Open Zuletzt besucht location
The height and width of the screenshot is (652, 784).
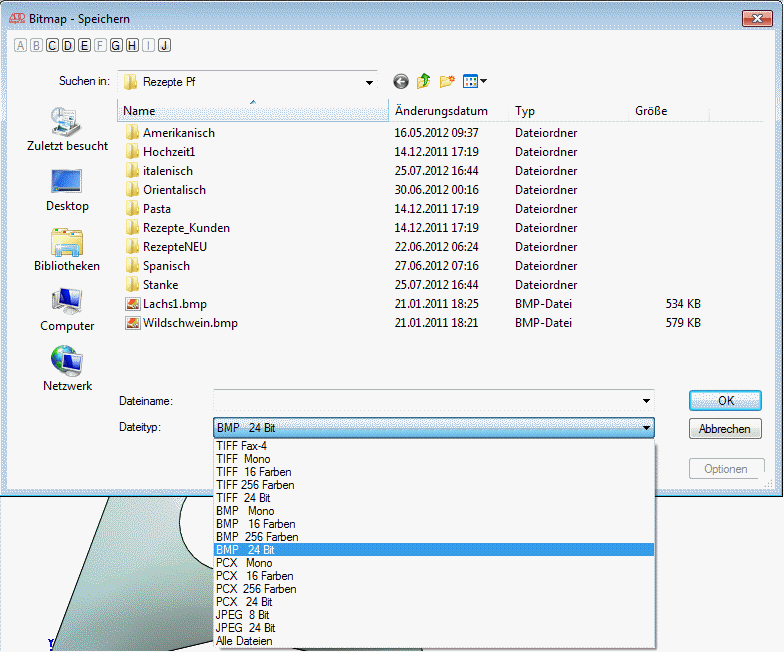67,130
